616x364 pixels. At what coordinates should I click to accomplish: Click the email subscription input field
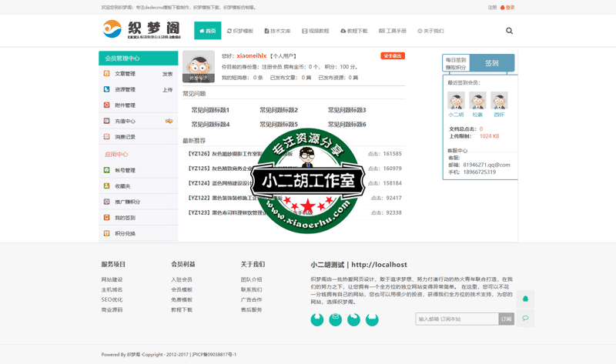point(456,319)
